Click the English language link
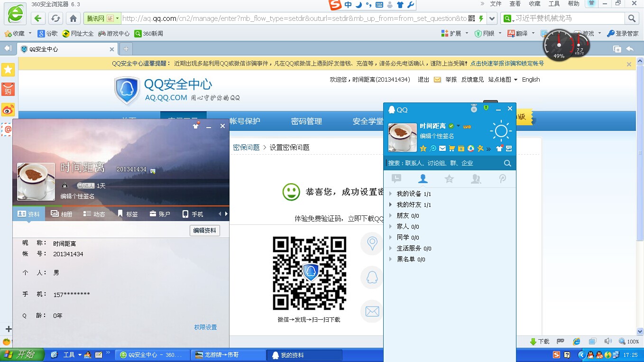This screenshot has height=362, width=644. pyautogui.click(x=531, y=80)
